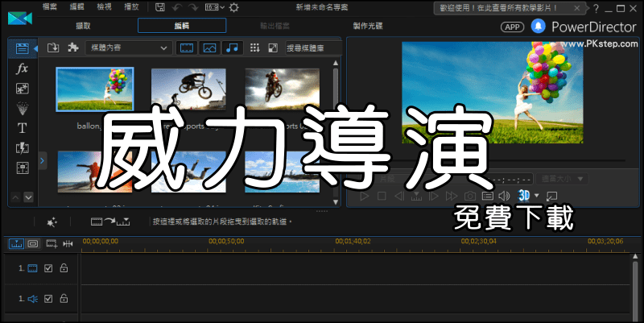Image resolution: width=644 pixels, height=323 pixels.
Task: Open the Particle Room icon
Action: point(23,109)
